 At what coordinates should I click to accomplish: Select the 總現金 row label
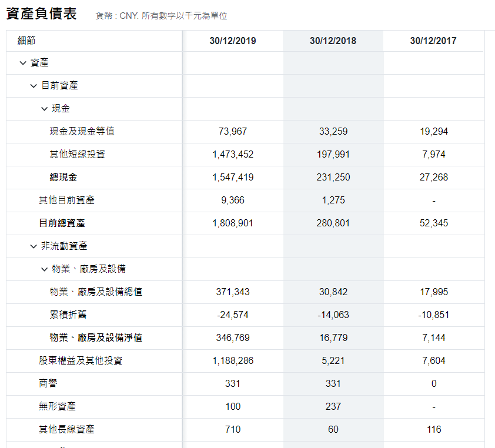63,177
